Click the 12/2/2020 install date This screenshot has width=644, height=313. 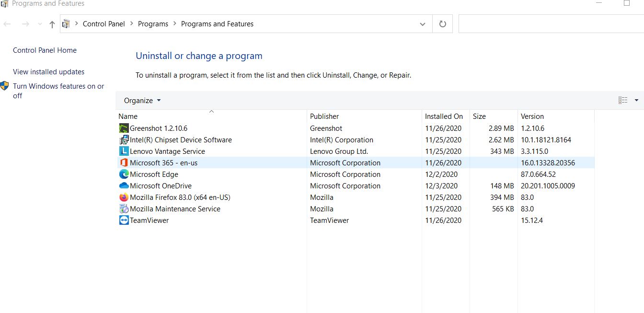[x=441, y=174]
